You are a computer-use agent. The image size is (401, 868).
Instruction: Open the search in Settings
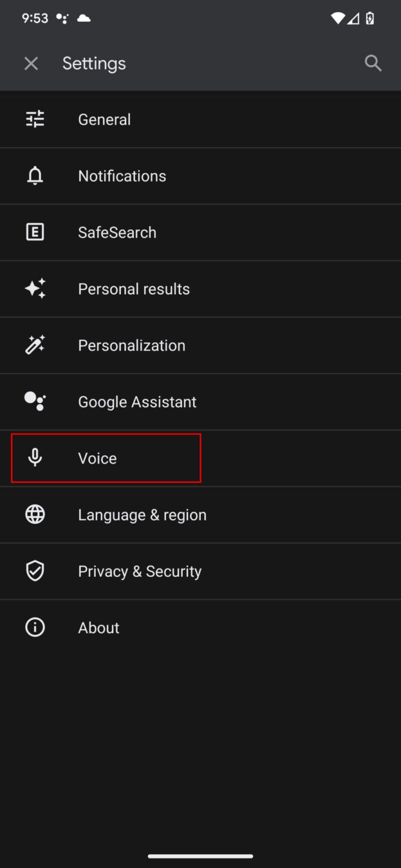point(373,63)
